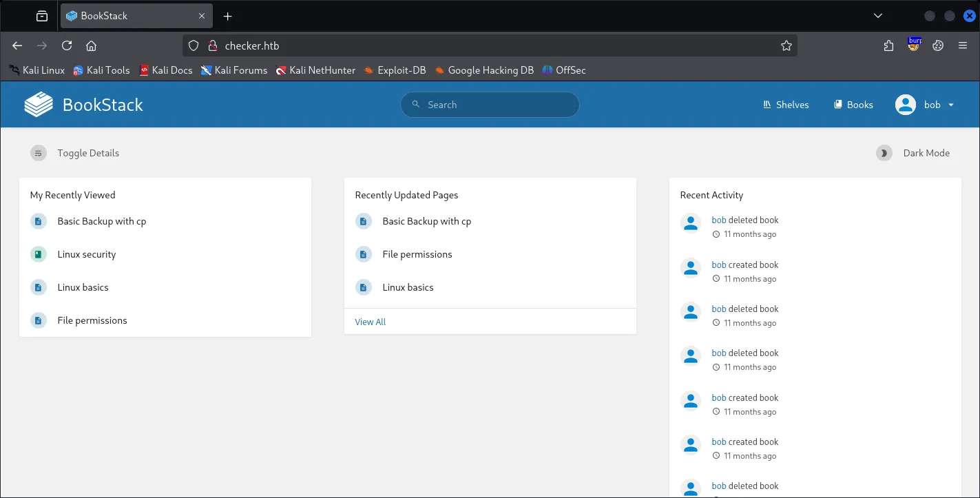The height and width of the screenshot is (498, 980).
Task: Open the cookie extension icon in toolbar
Action: pos(938,45)
